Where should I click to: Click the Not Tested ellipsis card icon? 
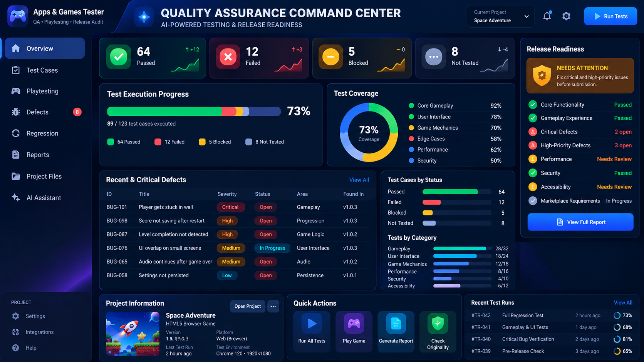(x=434, y=57)
